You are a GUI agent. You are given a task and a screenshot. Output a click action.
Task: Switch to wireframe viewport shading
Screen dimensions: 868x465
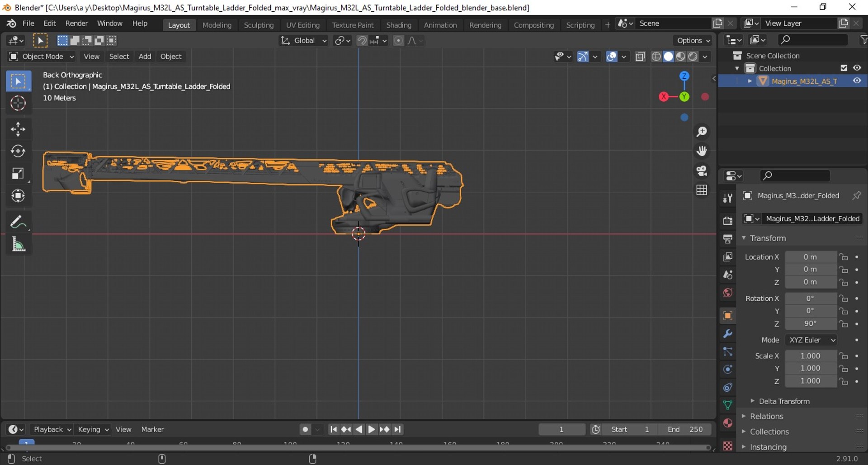[x=656, y=57]
